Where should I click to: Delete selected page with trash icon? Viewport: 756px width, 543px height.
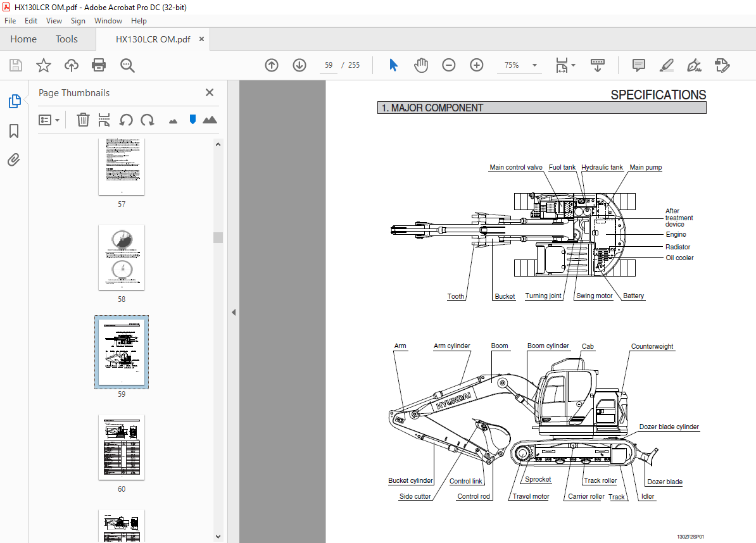click(x=83, y=120)
